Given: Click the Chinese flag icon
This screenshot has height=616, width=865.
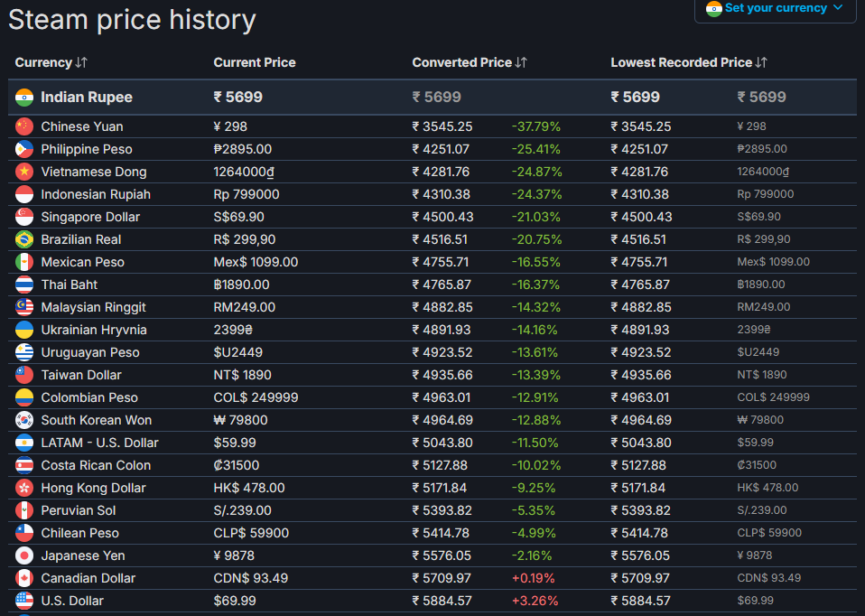Looking at the screenshot, I should [24, 126].
